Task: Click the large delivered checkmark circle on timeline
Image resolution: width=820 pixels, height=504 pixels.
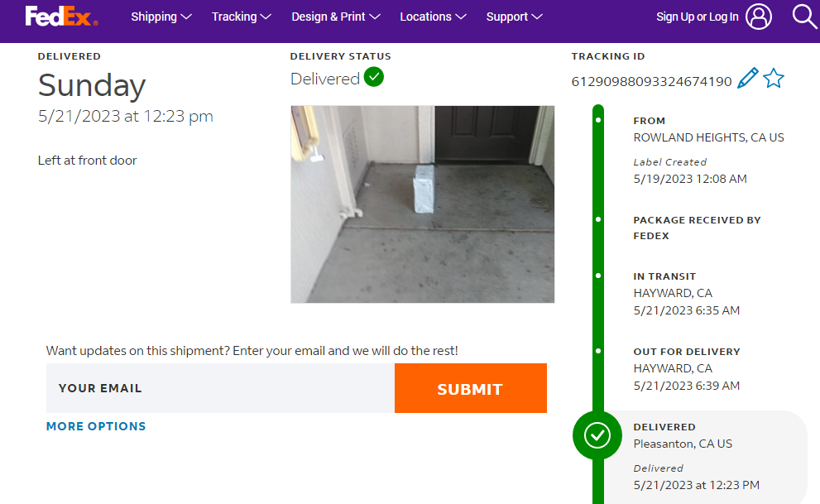Action: coord(597,435)
